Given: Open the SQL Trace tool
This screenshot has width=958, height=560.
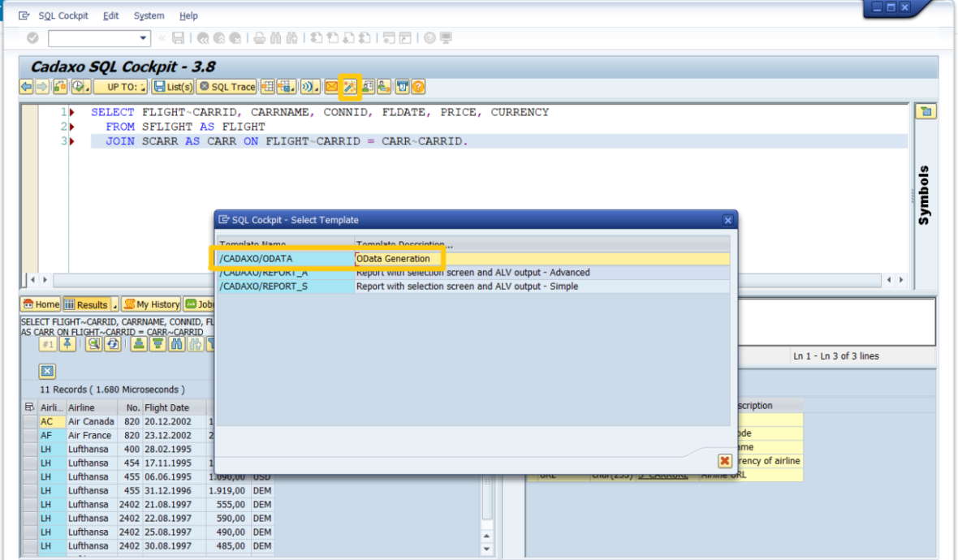Looking at the screenshot, I should [227, 86].
